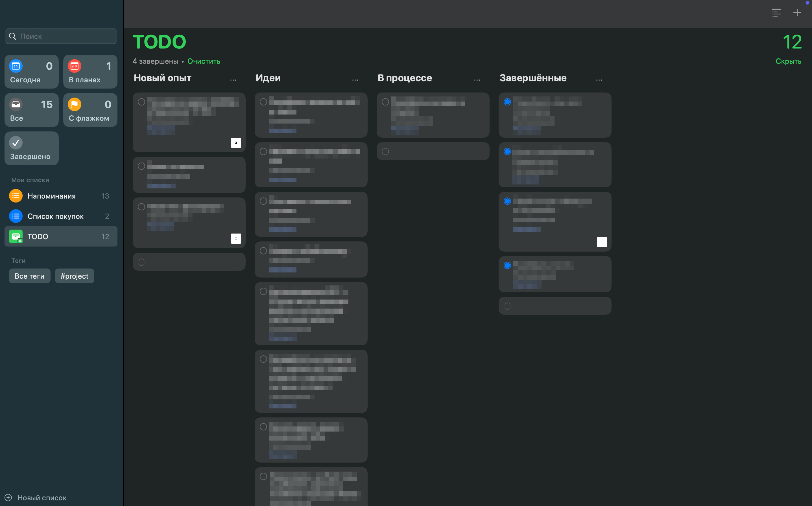Select 'Напоминания' list in sidebar
Image resolution: width=812 pixels, height=506 pixels.
(52, 196)
